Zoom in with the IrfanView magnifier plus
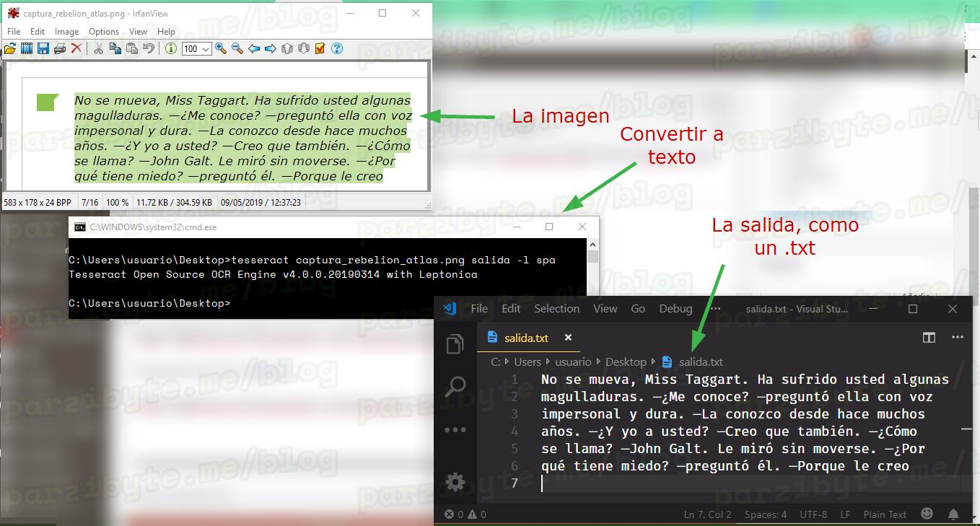Screen dimensions: 980x526 pos(221,48)
